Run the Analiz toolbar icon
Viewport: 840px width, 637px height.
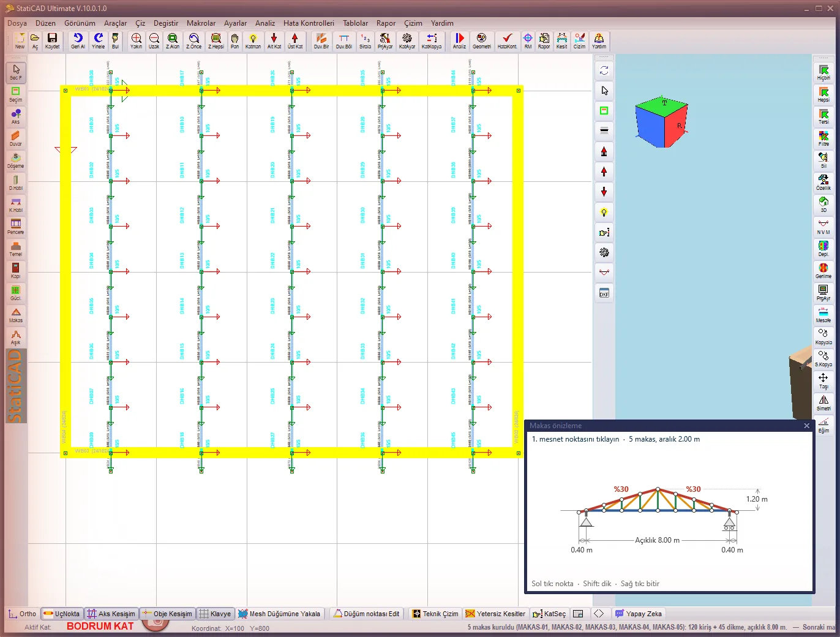tap(459, 41)
